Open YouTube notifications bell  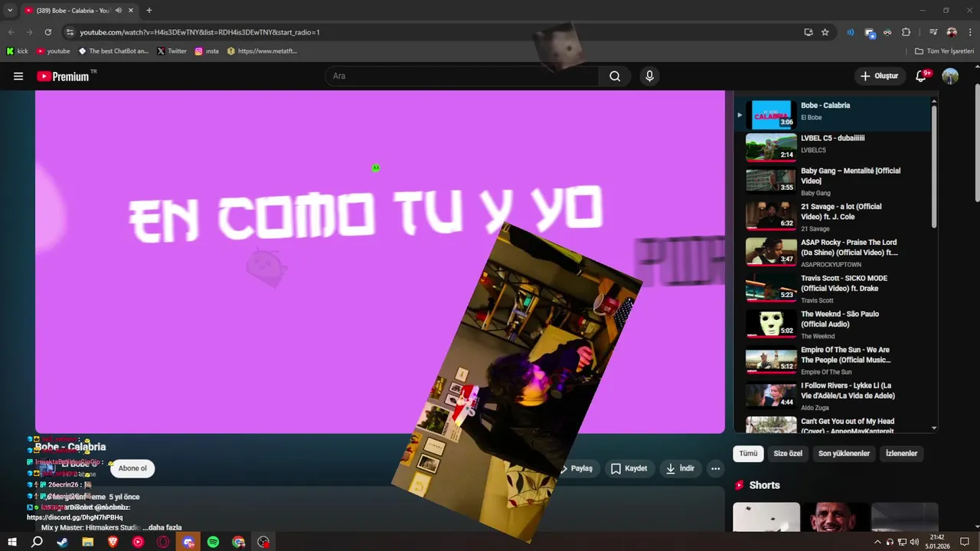pos(922,76)
